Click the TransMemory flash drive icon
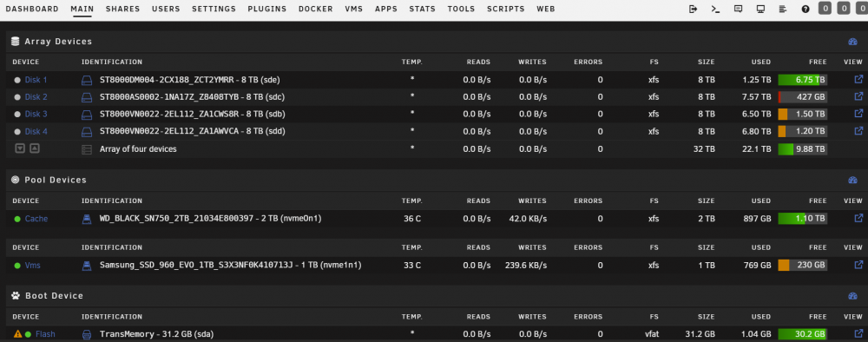The width and height of the screenshot is (868, 342). (86, 334)
